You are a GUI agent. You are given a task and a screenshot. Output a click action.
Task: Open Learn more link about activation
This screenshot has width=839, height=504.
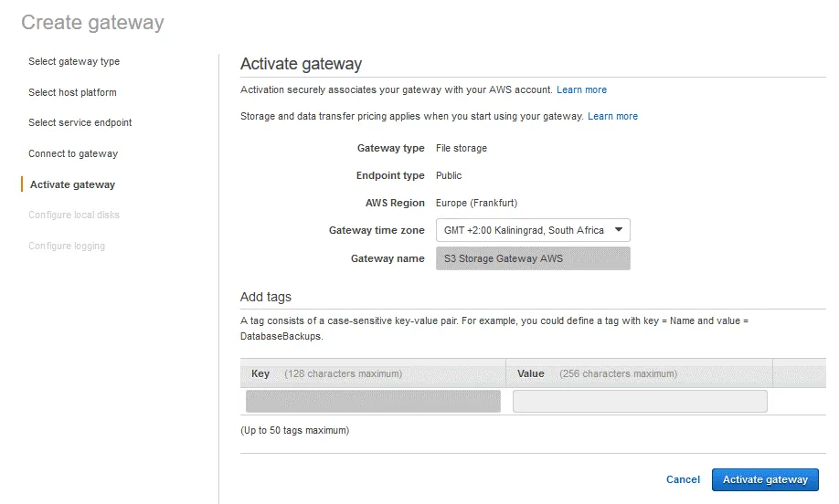(x=581, y=89)
